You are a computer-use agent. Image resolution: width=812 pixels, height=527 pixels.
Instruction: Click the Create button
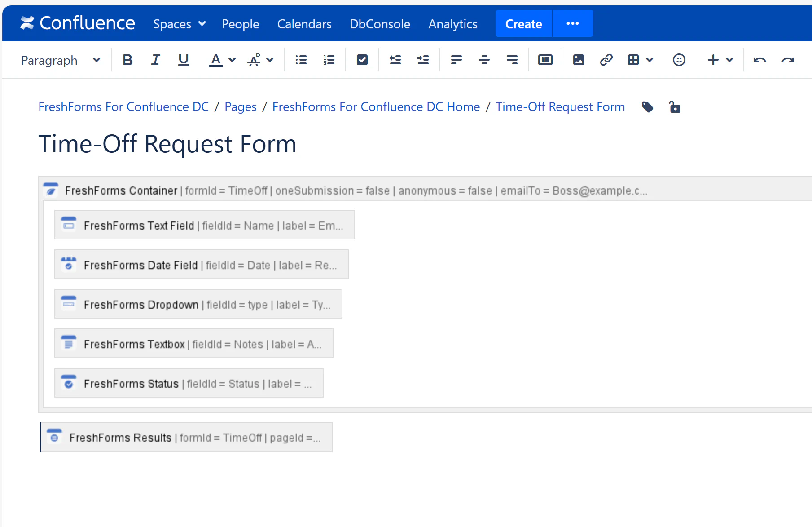523,23
